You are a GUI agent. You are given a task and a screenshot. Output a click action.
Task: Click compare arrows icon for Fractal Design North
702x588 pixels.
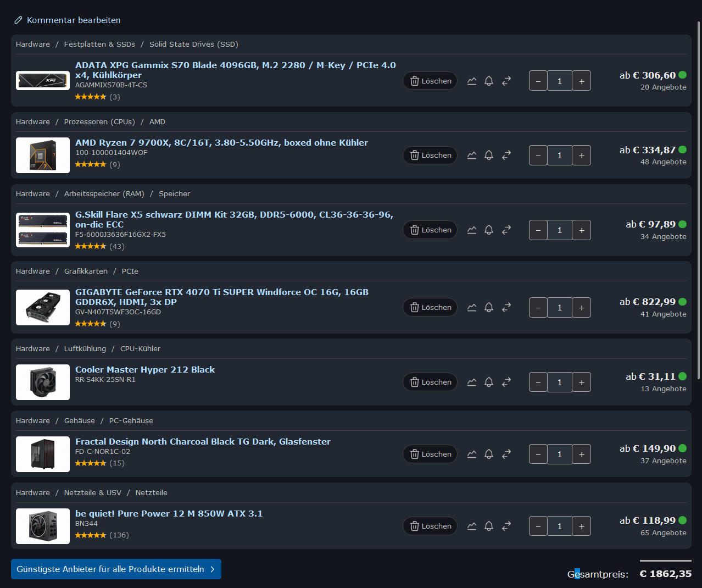(x=506, y=454)
